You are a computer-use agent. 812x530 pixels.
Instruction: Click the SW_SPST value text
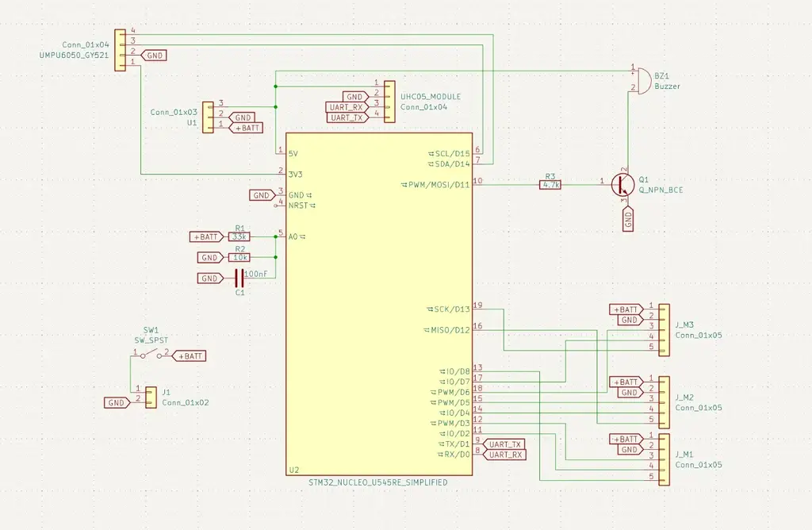tap(151, 340)
